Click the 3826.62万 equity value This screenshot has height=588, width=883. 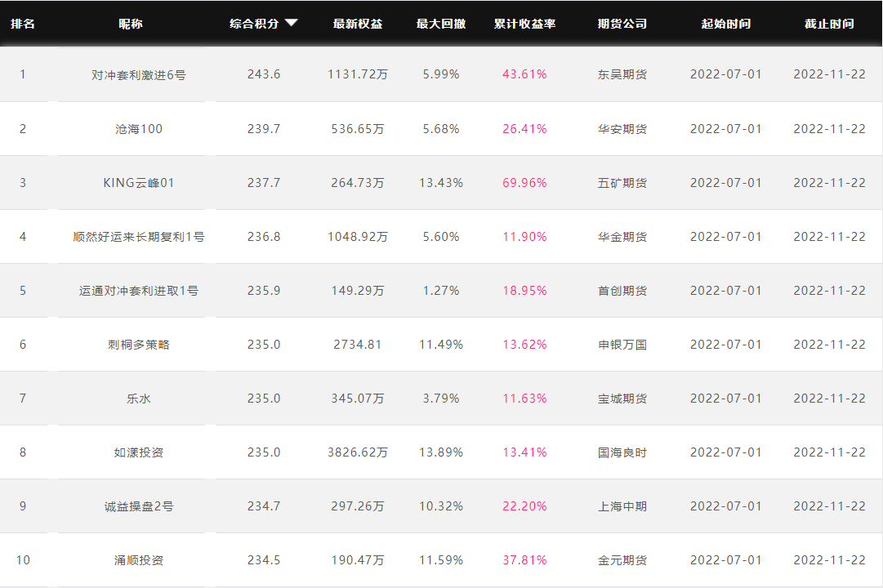click(x=358, y=452)
